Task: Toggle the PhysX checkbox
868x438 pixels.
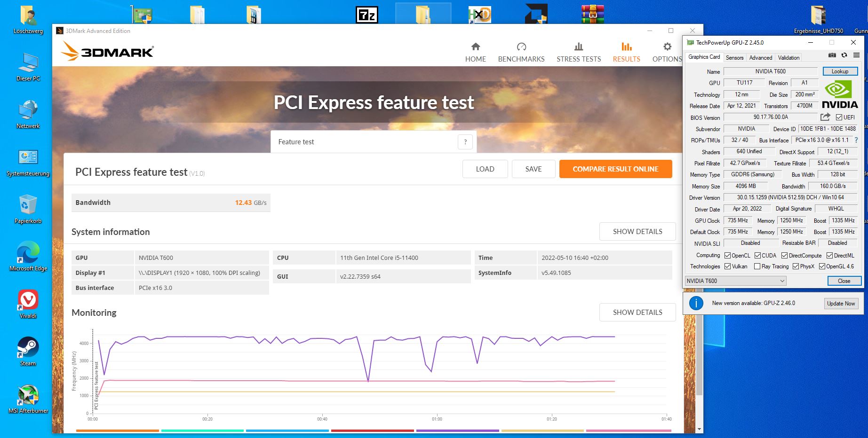Action: [796, 266]
